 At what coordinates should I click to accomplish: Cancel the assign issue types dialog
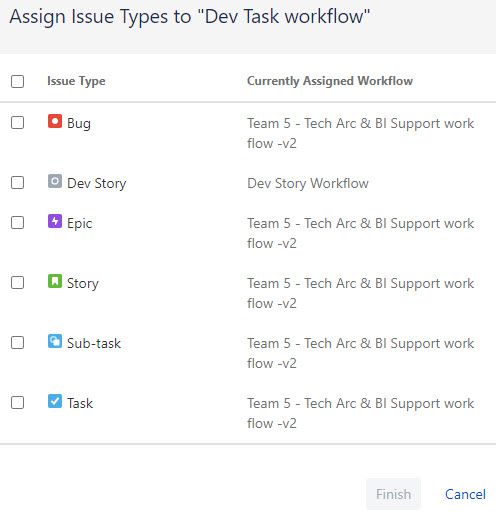pyautogui.click(x=465, y=494)
